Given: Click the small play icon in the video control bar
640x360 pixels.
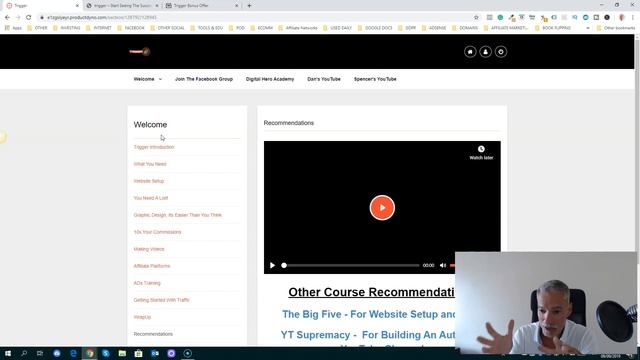Looking at the screenshot, I should [272, 265].
